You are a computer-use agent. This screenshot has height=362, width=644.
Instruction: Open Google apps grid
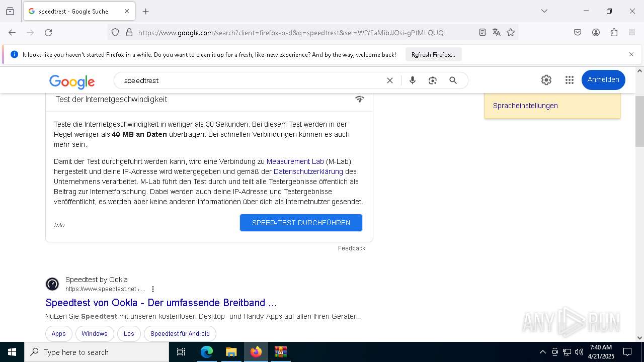pos(569,80)
